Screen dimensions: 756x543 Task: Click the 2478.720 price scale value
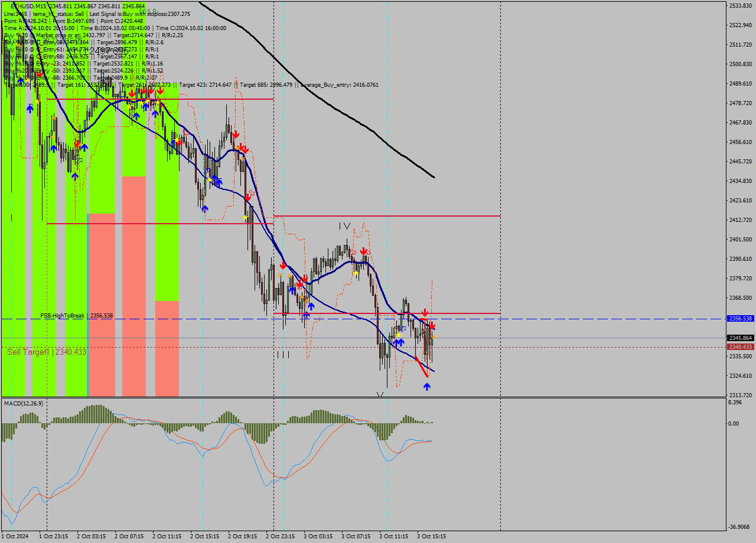click(740, 103)
